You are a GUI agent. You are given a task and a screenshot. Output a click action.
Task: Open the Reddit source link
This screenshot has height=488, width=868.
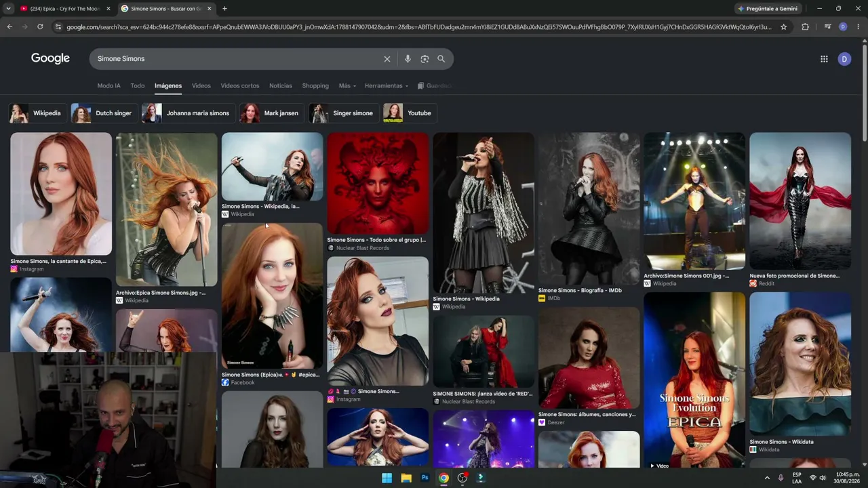pyautogui.click(x=762, y=283)
